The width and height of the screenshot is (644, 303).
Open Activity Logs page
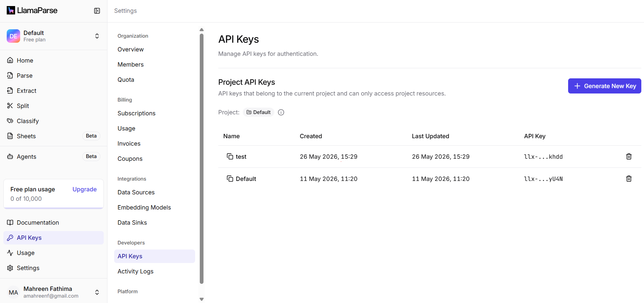coord(135,271)
